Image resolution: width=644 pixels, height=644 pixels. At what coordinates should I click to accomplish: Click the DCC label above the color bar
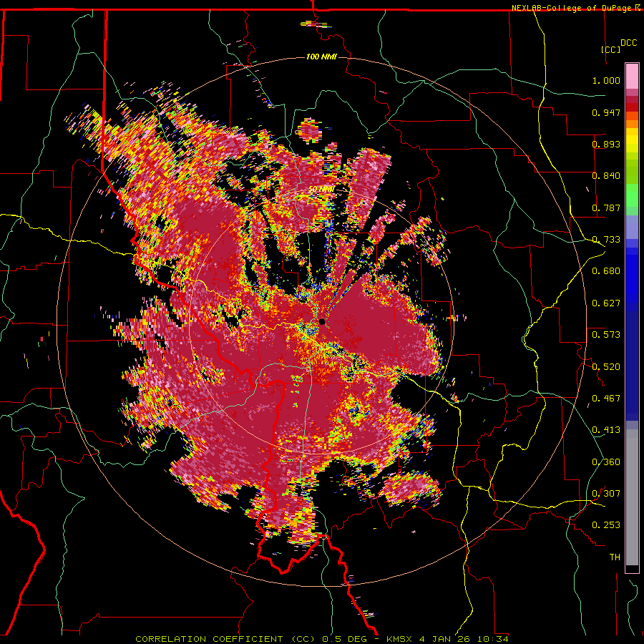click(628, 43)
